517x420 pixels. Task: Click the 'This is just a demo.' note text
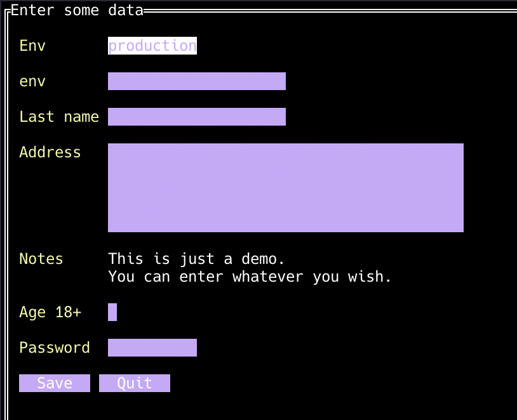[x=196, y=259]
